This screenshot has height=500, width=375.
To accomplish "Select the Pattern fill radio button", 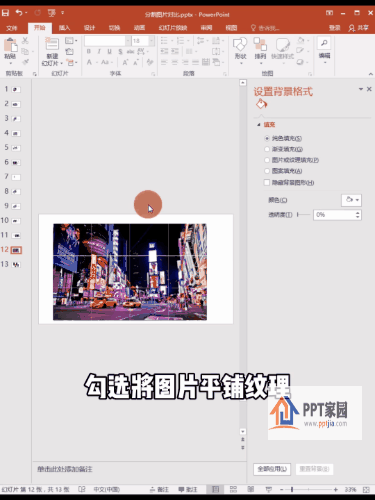I will (x=267, y=171).
